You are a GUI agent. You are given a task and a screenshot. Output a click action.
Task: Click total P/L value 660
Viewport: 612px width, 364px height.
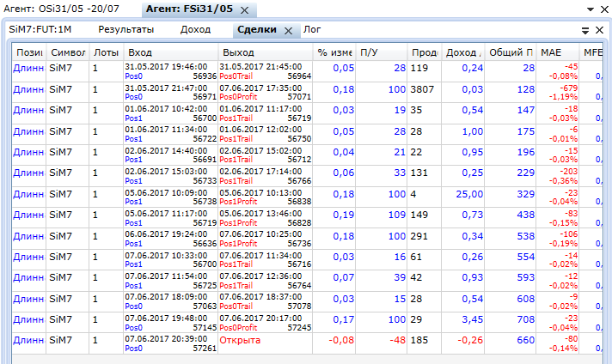point(526,340)
